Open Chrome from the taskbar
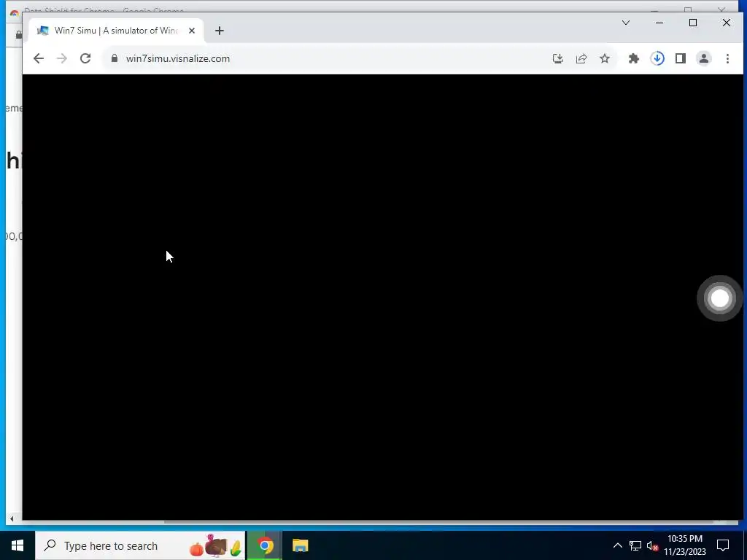 click(x=265, y=545)
